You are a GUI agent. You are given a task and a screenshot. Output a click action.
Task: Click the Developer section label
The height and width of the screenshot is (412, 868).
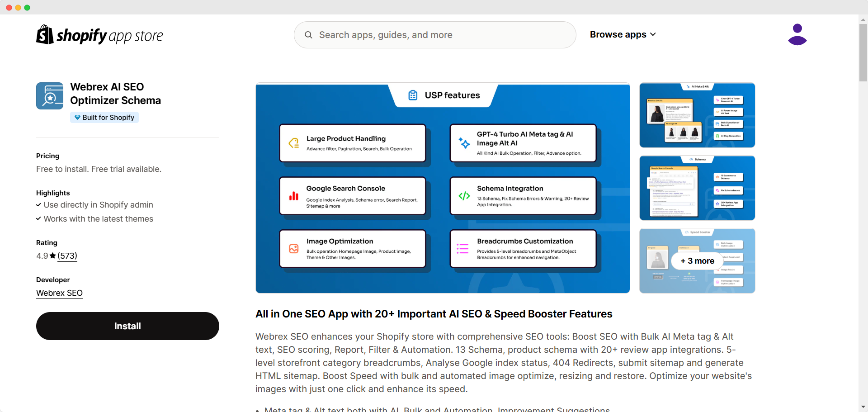coord(53,280)
